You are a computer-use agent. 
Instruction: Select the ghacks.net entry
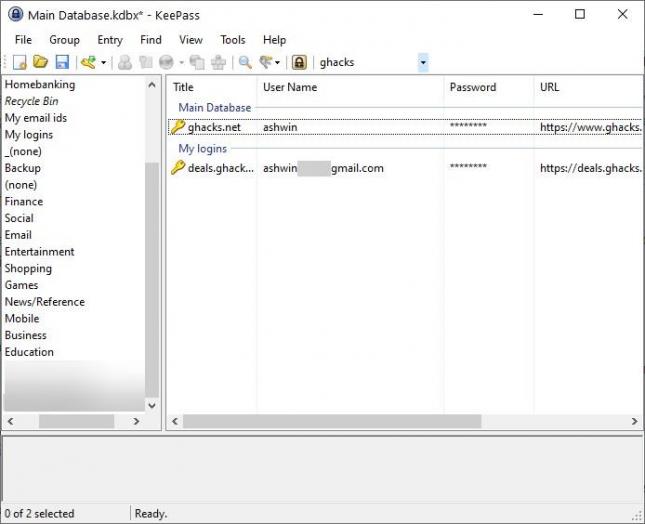click(x=405, y=127)
